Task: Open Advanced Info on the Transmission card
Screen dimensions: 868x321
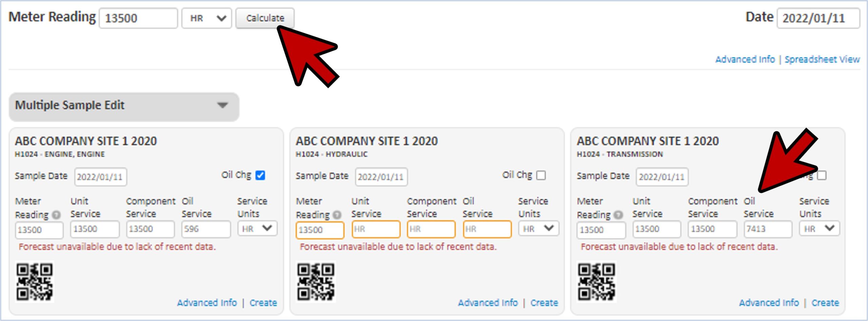Action: click(x=769, y=302)
